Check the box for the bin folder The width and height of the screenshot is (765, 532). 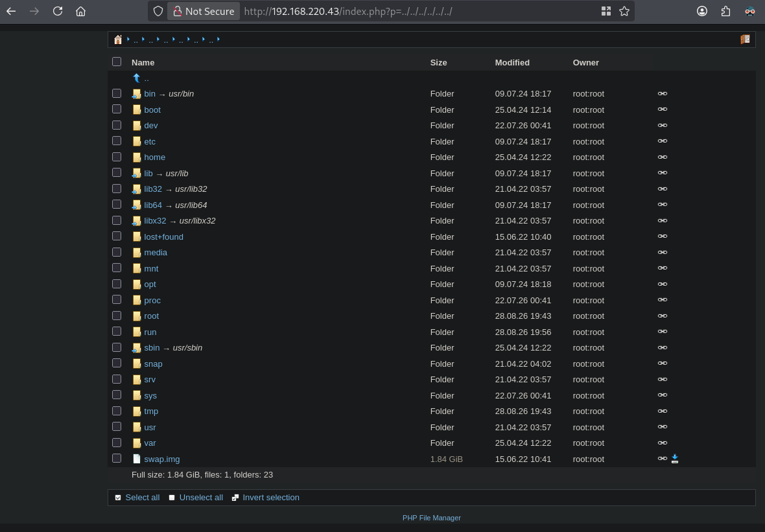tap(117, 93)
